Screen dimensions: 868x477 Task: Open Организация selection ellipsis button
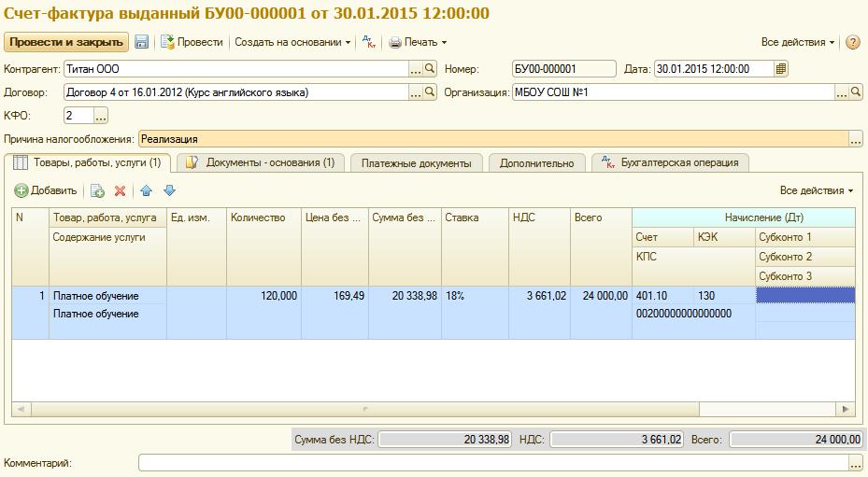[x=842, y=92]
